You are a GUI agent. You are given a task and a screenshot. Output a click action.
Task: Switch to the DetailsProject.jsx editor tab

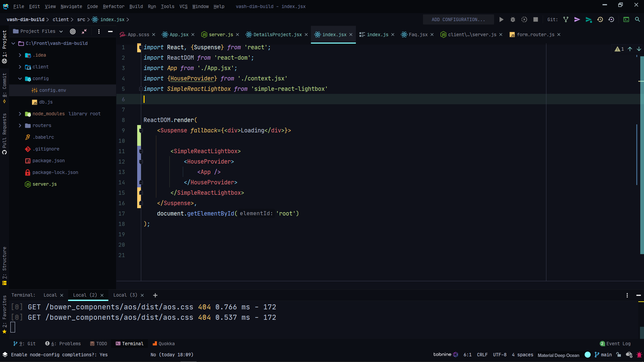pyautogui.click(x=277, y=35)
